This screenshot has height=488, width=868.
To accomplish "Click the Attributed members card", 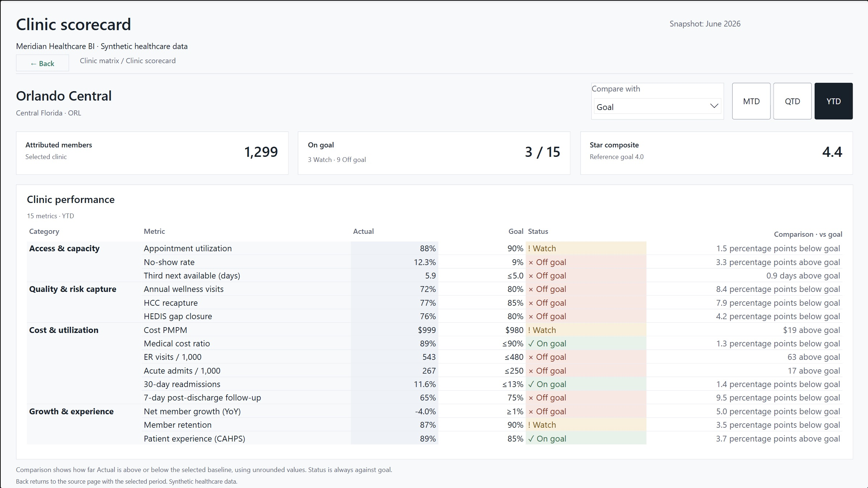I will pos(152,153).
